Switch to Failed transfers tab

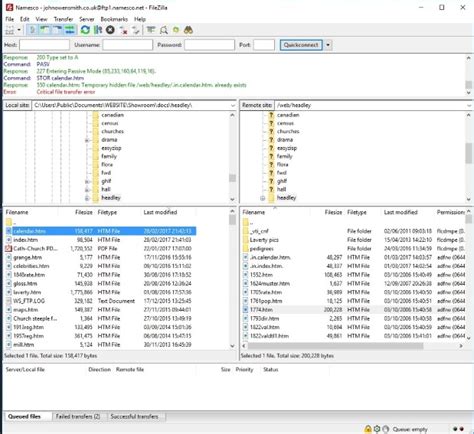click(x=78, y=416)
